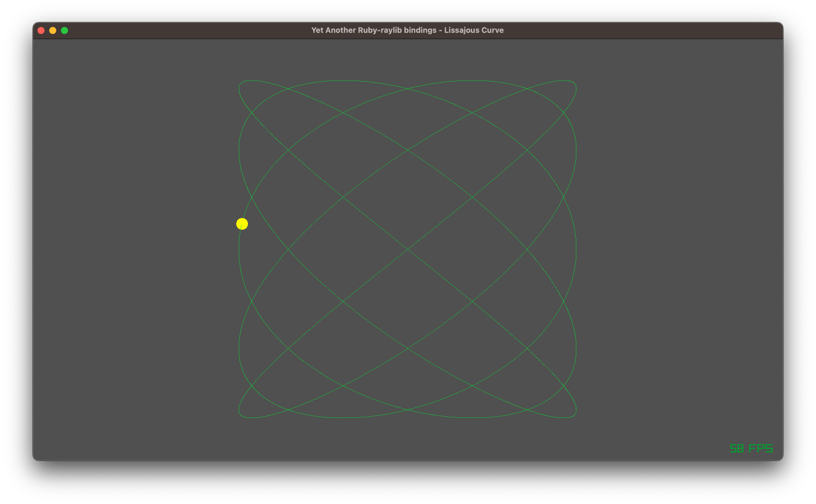The width and height of the screenshot is (816, 504).
Task: Click the empty gray area left of the curve
Action: click(x=133, y=250)
